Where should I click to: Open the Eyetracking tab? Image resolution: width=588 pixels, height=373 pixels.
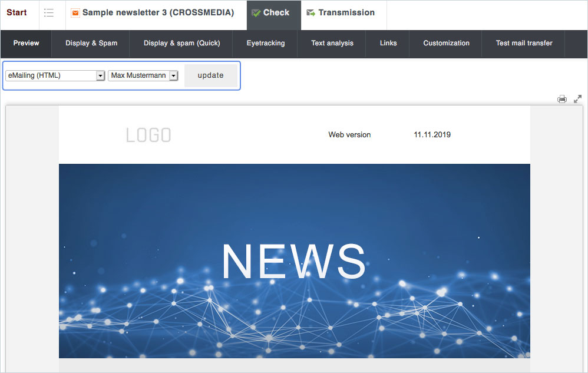[266, 43]
